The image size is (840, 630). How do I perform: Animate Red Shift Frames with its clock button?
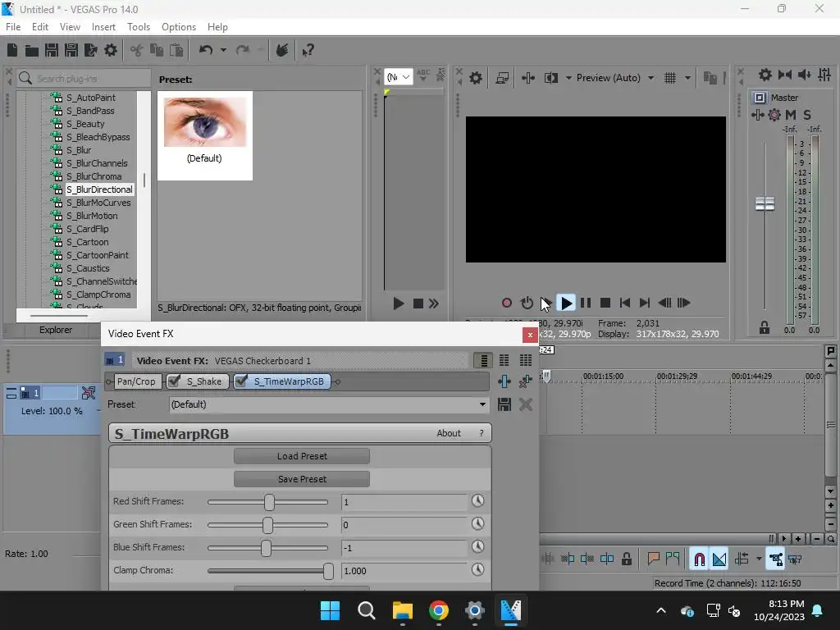(x=478, y=501)
